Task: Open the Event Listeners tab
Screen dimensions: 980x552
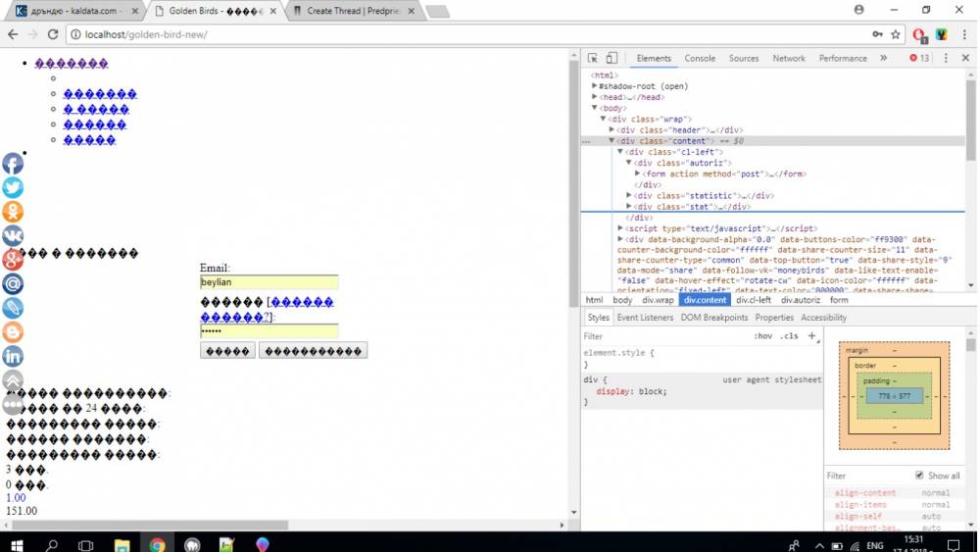Action: click(645, 318)
